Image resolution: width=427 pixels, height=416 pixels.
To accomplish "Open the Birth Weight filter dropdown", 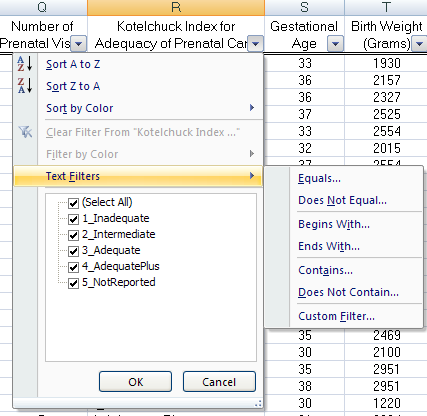I will [420, 44].
